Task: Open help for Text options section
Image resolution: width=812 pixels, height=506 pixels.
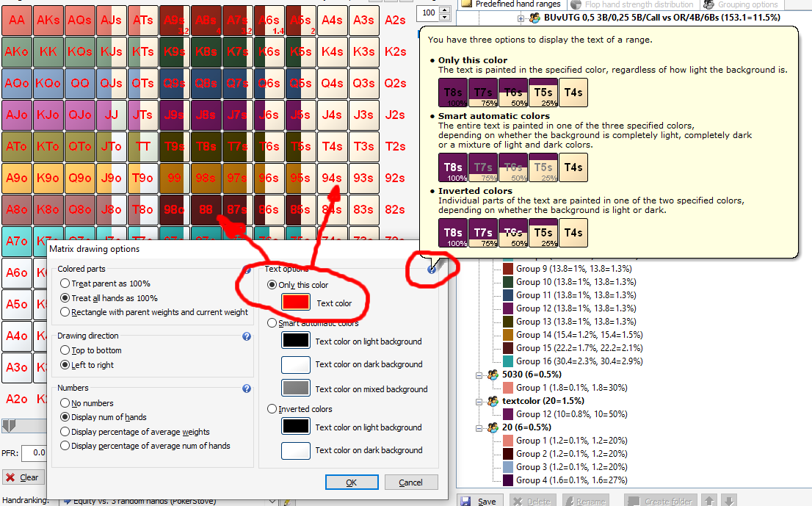Action: [x=432, y=270]
